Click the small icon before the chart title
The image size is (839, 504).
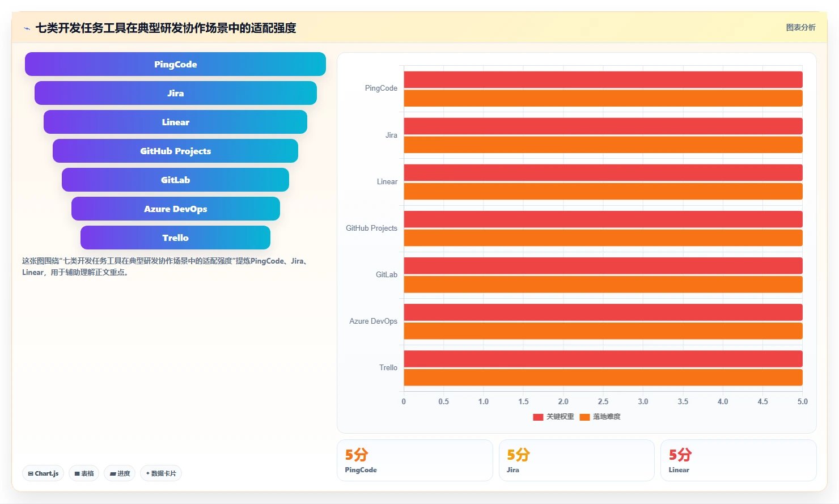coord(27,28)
